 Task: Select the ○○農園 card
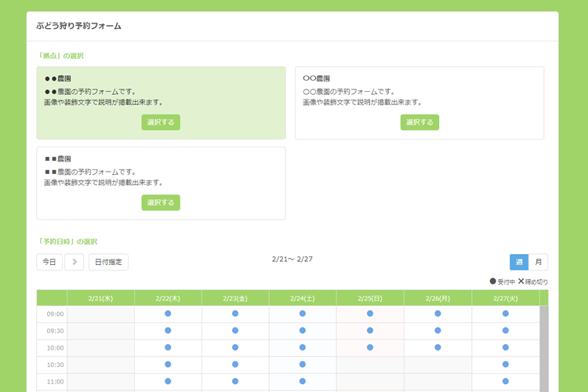(419, 122)
